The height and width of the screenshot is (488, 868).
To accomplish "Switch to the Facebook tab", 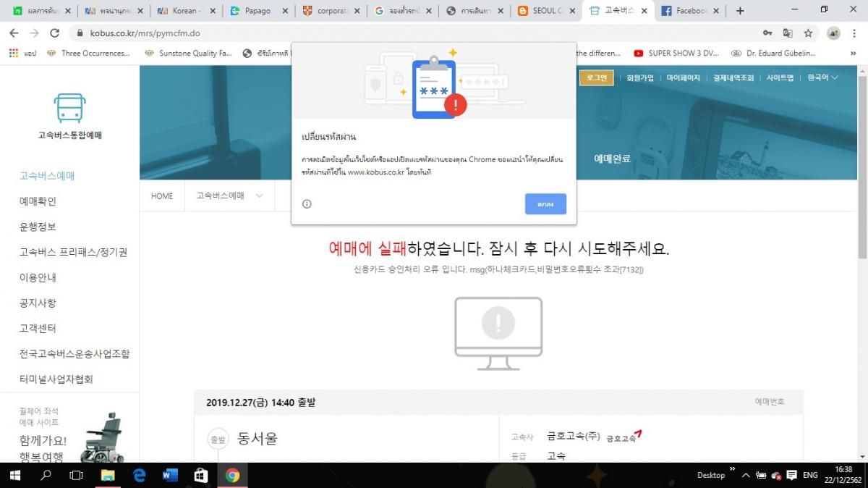I will [x=689, y=11].
